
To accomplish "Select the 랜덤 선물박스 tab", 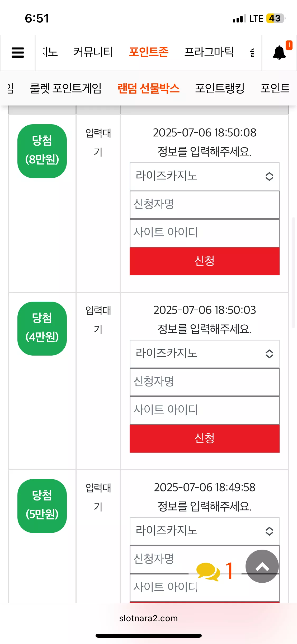I will [x=148, y=88].
